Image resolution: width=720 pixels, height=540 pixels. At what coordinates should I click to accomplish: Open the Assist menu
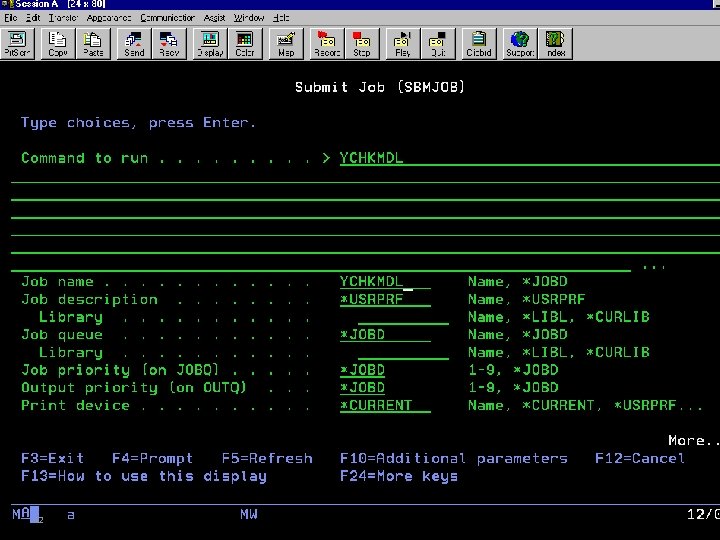click(x=214, y=17)
